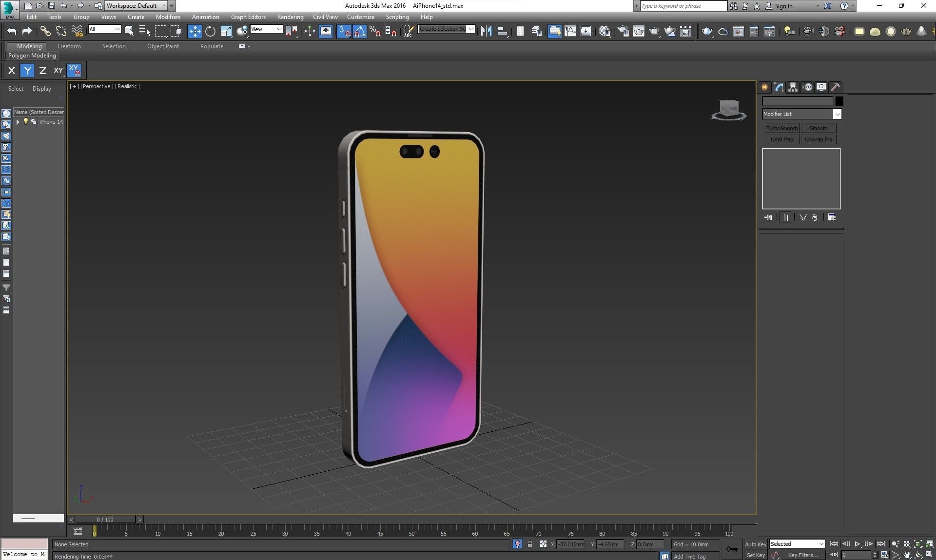The height and width of the screenshot is (560, 936).
Task: Open the Workspace: Default dropdown
Action: coord(136,6)
